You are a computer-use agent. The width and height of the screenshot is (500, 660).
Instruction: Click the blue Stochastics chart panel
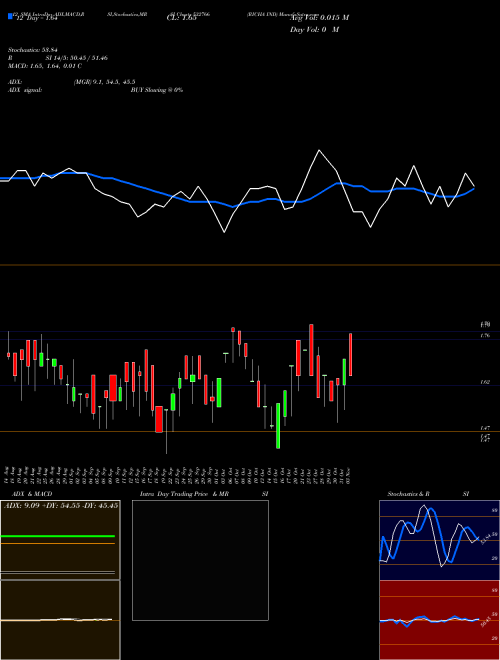439,540
